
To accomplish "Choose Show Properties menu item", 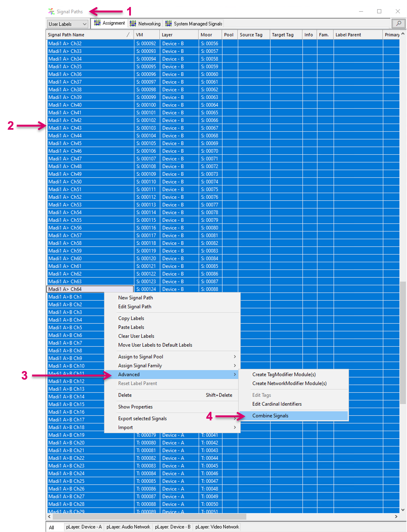I will click(x=135, y=407).
